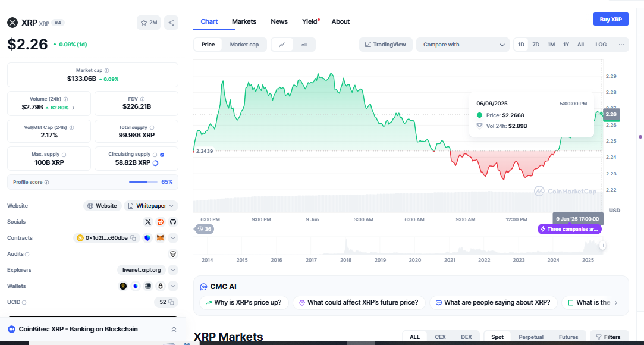Open the Compare with dropdown

[463, 45]
